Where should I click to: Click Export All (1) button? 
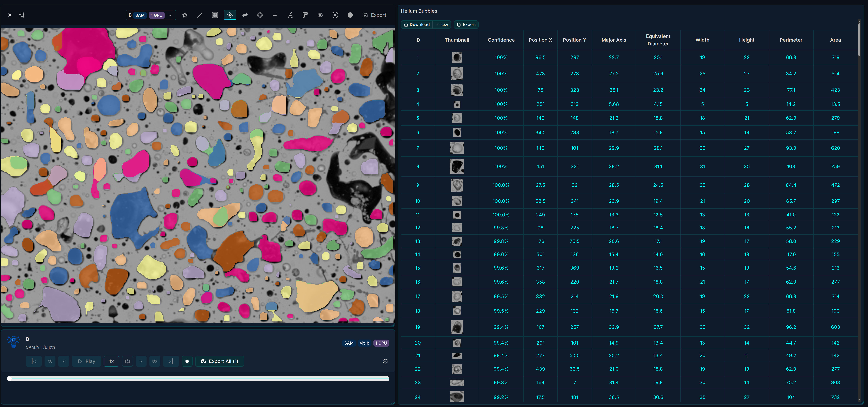coord(220,361)
